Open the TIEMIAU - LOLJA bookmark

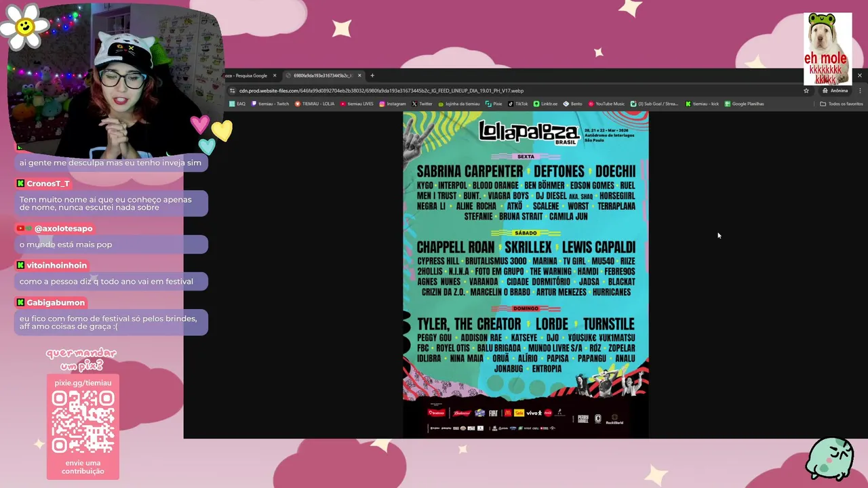(x=315, y=104)
